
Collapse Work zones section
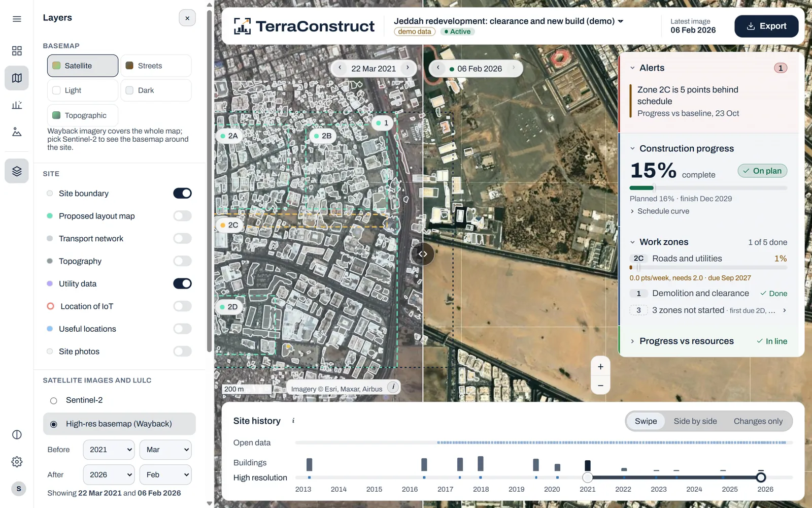tap(632, 242)
